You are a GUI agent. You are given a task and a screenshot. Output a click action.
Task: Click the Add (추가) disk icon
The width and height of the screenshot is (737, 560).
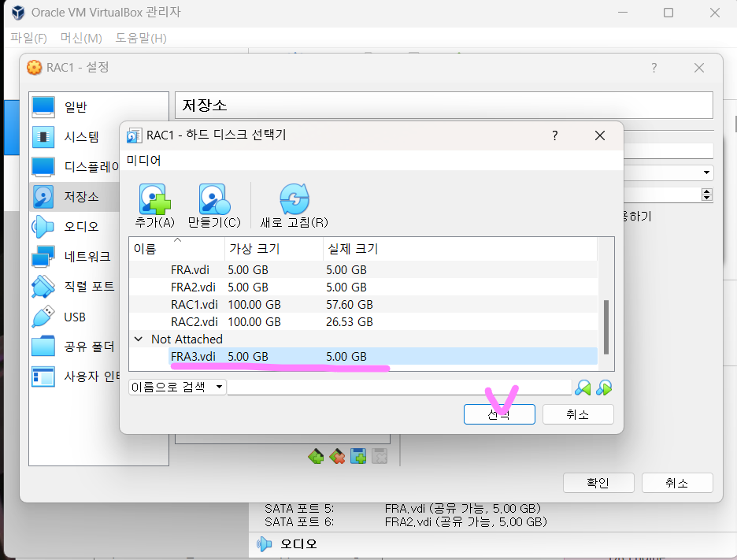point(154,199)
